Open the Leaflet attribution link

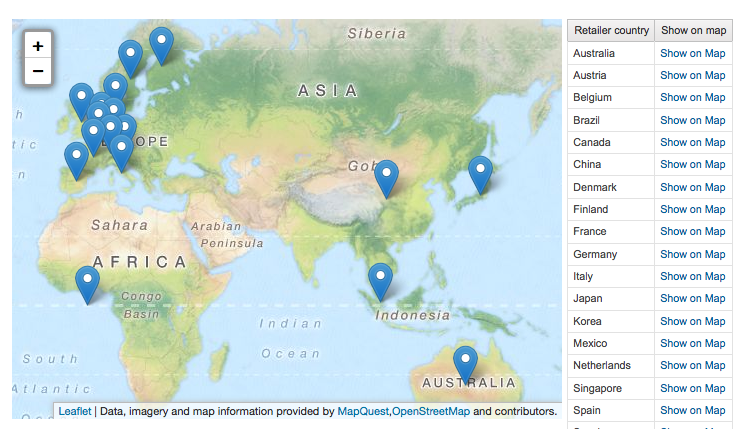[x=75, y=411]
